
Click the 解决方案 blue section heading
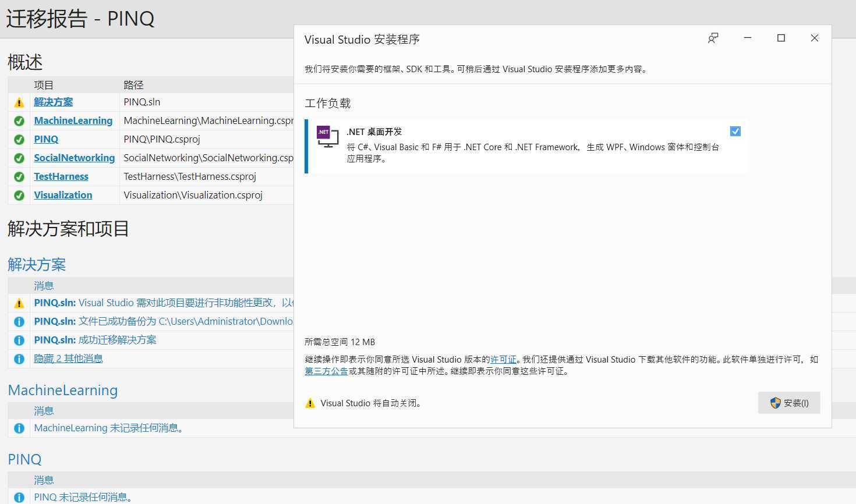[x=37, y=265]
